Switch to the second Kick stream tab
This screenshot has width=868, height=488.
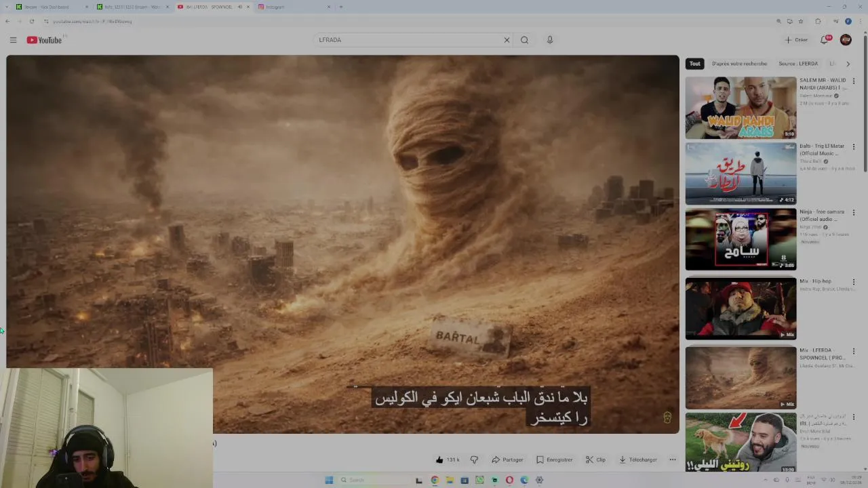coord(131,7)
